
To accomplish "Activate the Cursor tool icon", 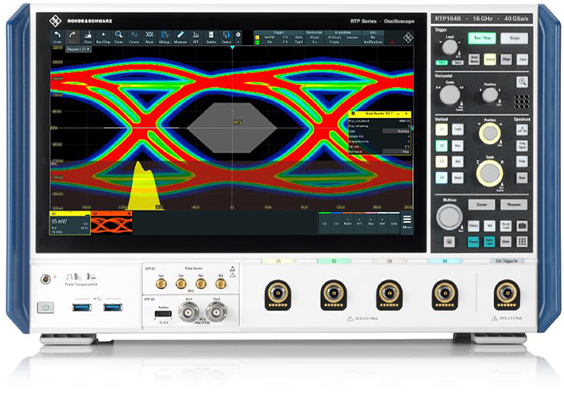I will pyautogui.click(x=134, y=37).
